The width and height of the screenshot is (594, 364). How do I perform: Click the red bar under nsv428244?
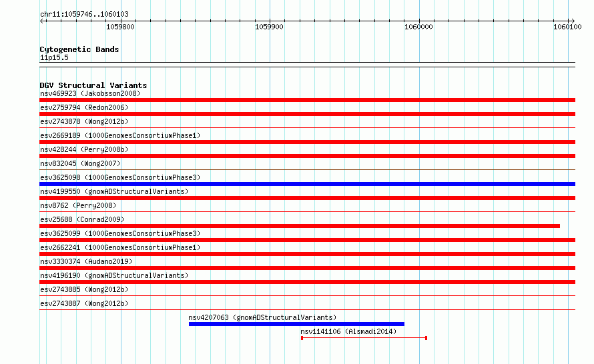tap(307, 156)
